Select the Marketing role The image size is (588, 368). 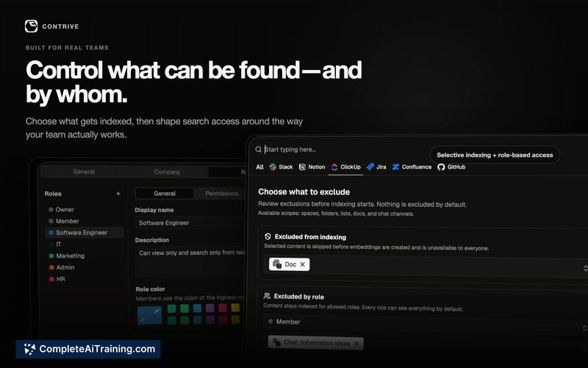(85, 255)
